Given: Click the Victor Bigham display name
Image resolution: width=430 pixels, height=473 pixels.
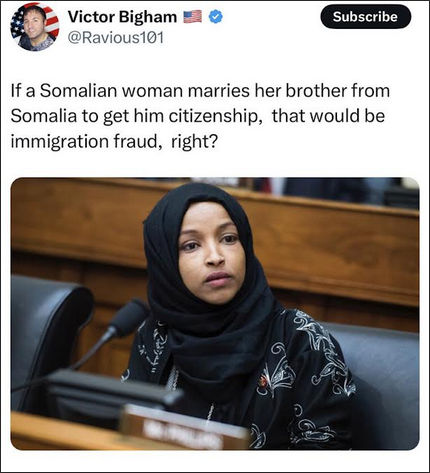Looking at the screenshot, I should coord(122,17).
